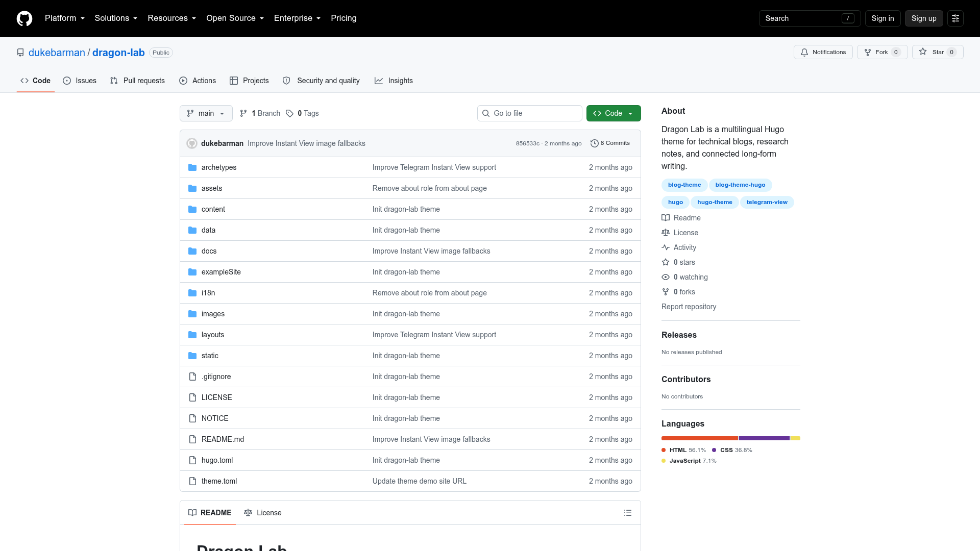
Task: Expand the Platform menu
Action: pos(65,18)
